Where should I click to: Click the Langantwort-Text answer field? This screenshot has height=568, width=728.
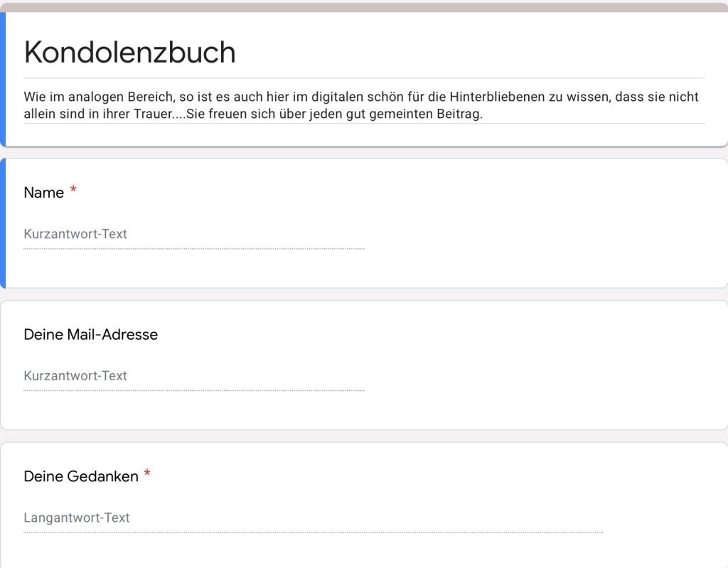(313, 518)
